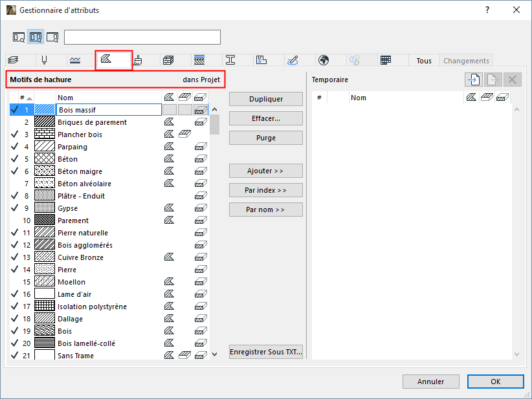Click the project list scrollbar up arrow
Viewport: 532px width, 399px height.
pos(214,109)
